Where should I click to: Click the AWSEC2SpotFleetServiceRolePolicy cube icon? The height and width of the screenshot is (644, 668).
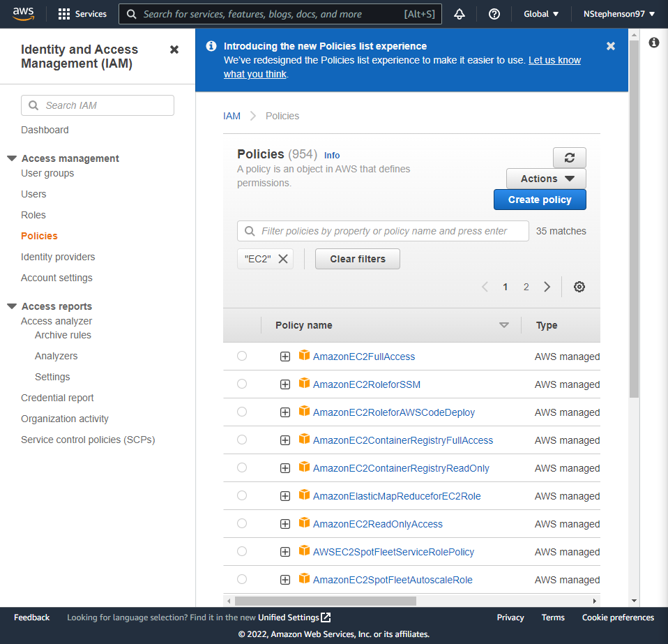(x=304, y=551)
